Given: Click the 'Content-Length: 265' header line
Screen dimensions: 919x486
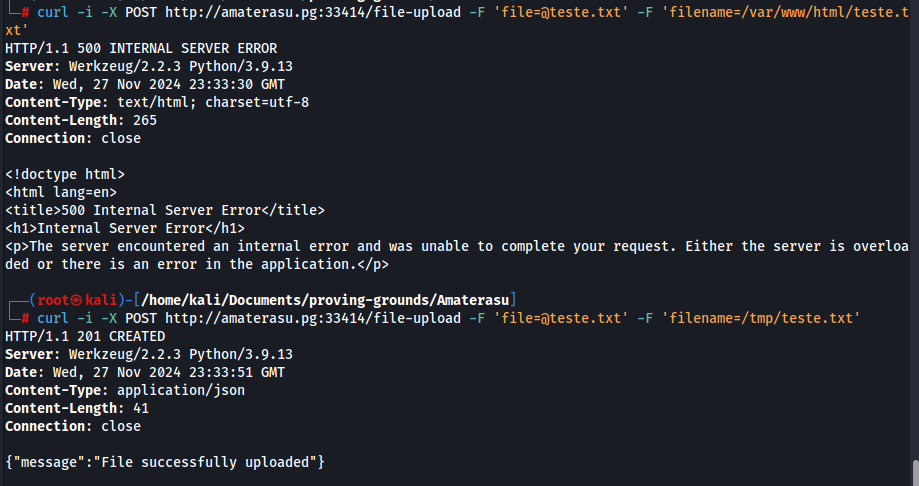Looking at the screenshot, I should click(81, 120).
